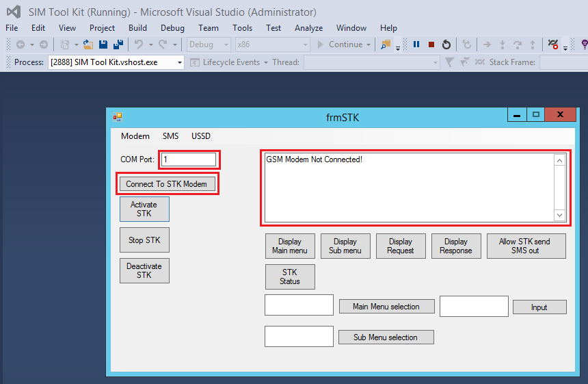Click the Open File folder icon
Viewport: 588px width, 384px height.
coord(88,44)
